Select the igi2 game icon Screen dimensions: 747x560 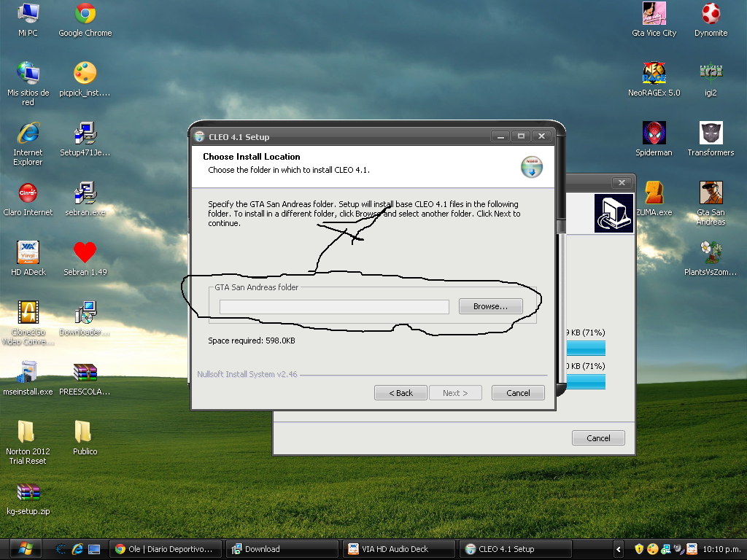[711, 79]
